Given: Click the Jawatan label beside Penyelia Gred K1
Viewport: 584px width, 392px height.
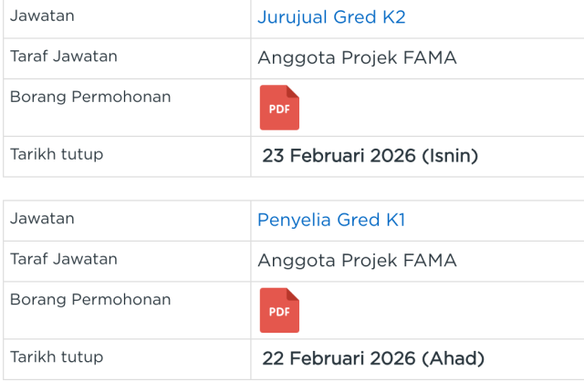Looking at the screenshot, I should click(x=42, y=219).
